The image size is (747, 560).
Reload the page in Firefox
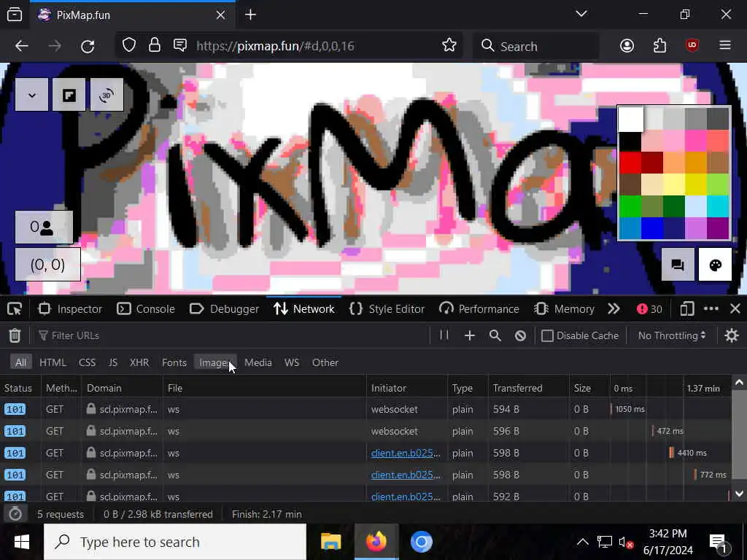(88, 46)
